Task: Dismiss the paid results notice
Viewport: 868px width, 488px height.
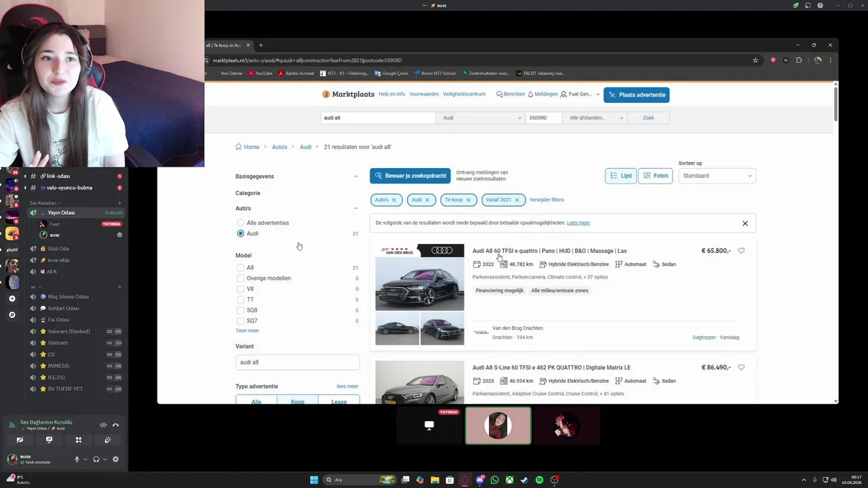Action: coord(745,223)
